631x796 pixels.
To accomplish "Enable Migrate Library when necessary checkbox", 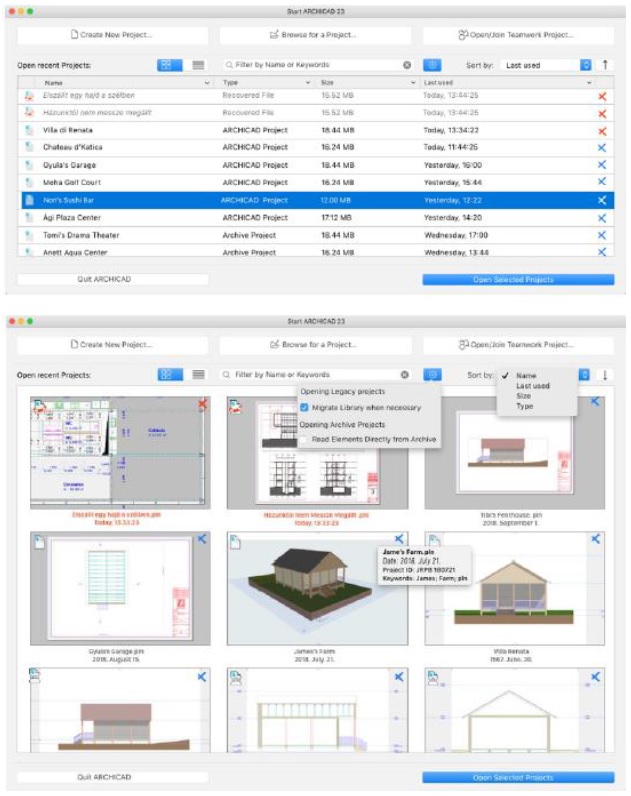I will pyautogui.click(x=304, y=407).
